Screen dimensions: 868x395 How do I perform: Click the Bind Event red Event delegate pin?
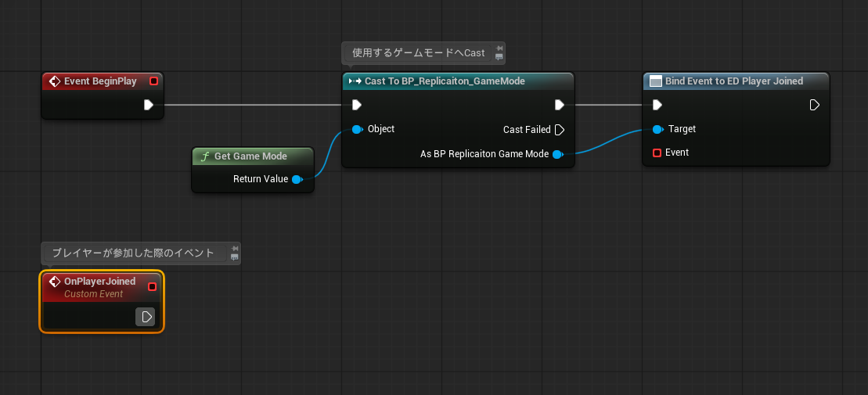657,153
